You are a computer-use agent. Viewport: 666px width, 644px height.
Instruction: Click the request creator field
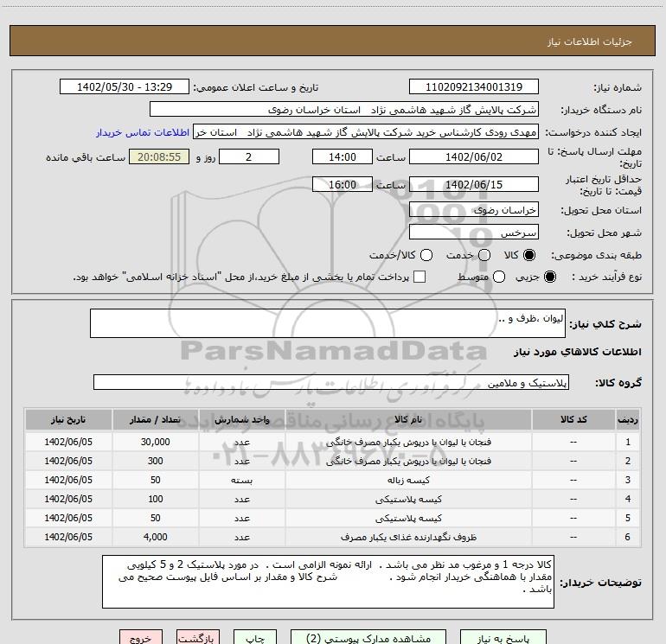[366, 132]
